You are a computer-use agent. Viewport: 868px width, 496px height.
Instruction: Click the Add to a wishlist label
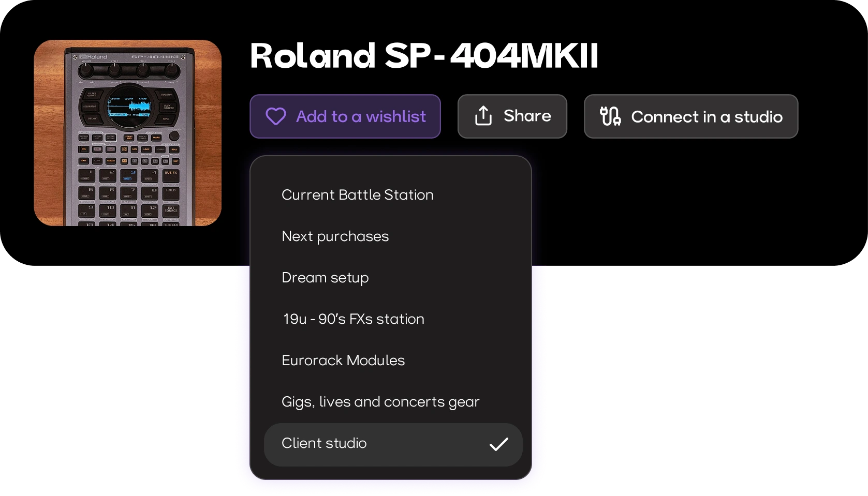[x=361, y=116]
